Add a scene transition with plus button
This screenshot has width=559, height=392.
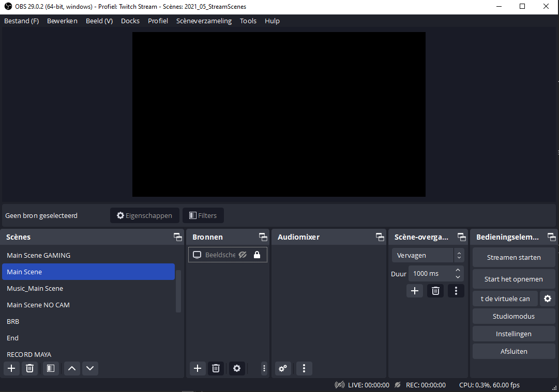pyautogui.click(x=415, y=291)
